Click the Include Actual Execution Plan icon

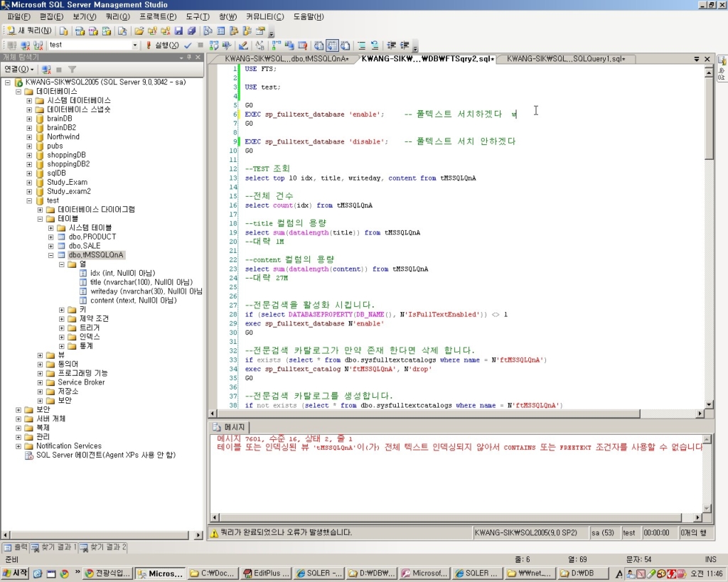tap(277, 45)
